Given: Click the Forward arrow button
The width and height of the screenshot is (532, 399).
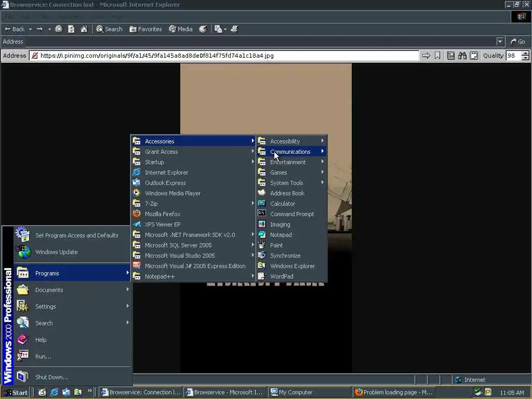Looking at the screenshot, I should pos(39,29).
